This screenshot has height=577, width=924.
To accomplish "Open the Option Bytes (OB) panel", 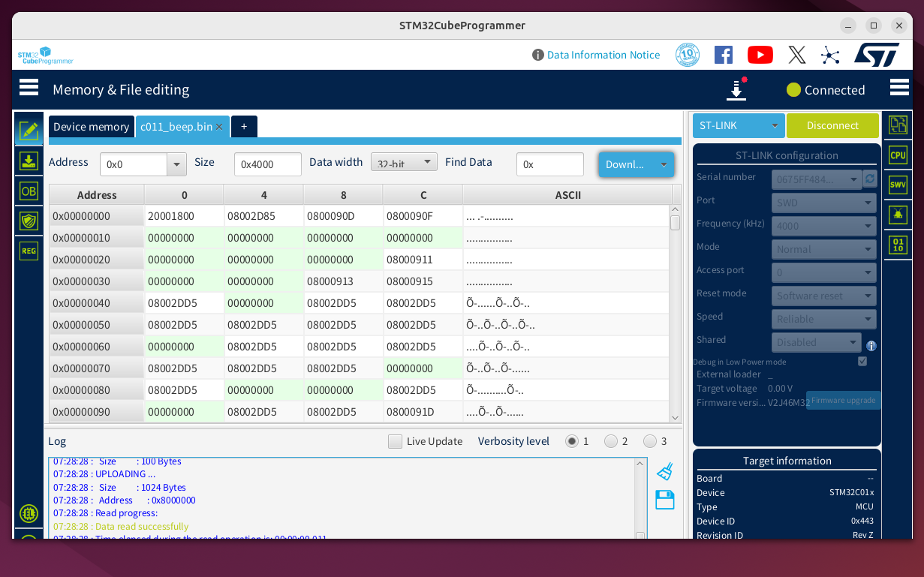I will [29, 191].
